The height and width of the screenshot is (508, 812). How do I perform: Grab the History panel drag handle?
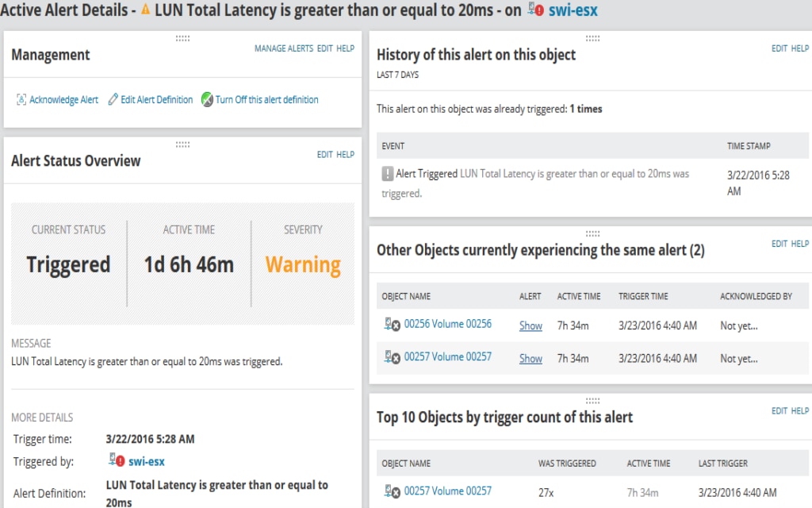pyautogui.click(x=593, y=38)
